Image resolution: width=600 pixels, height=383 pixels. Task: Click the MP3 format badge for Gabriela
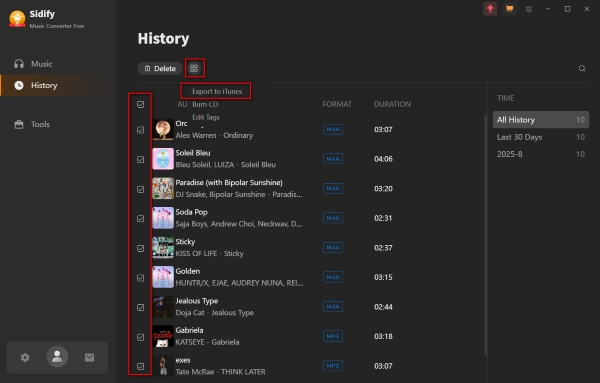coord(333,336)
